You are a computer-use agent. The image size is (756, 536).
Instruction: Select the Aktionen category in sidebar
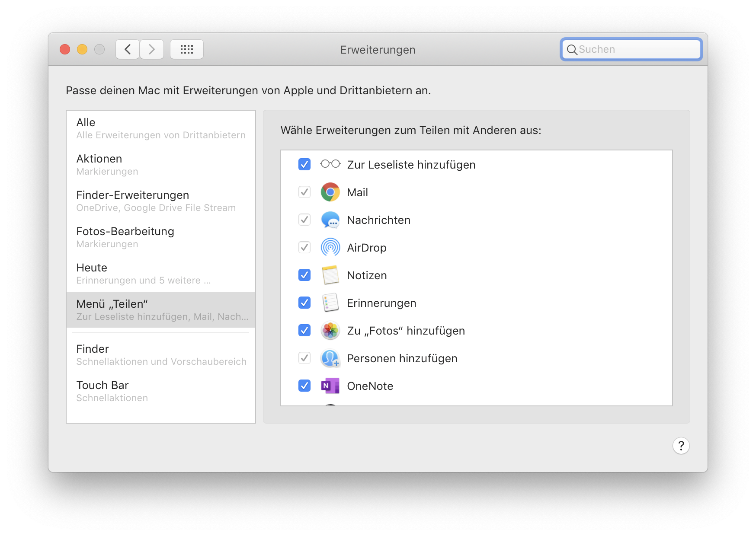point(160,165)
